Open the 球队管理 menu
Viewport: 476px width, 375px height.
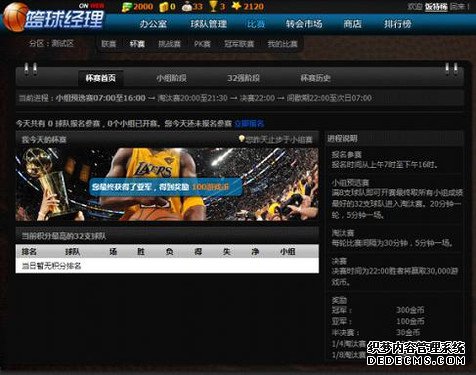click(209, 24)
